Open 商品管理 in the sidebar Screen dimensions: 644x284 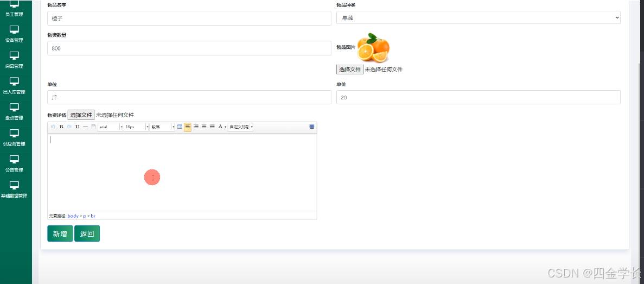(x=14, y=60)
